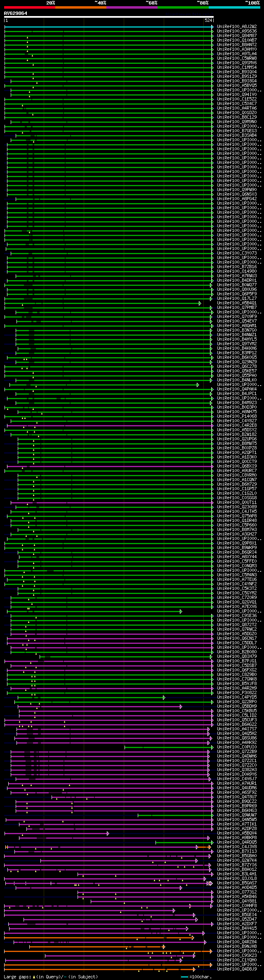Select the UniRef100_A8QAM1 label

coord(237,326)
